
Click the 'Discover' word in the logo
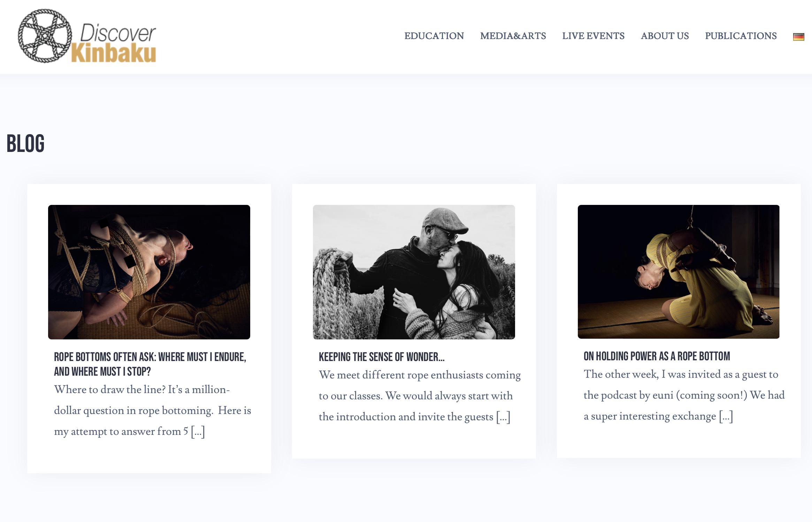118,33
